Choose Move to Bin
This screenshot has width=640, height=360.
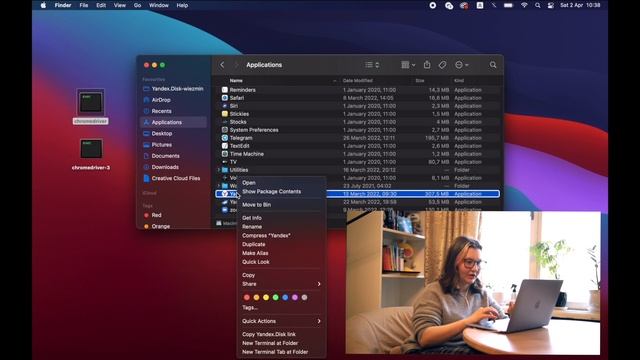(x=281, y=205)
